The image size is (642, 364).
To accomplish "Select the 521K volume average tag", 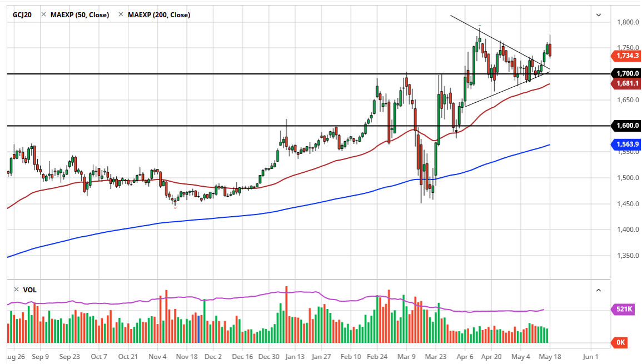I will [623, 309].
